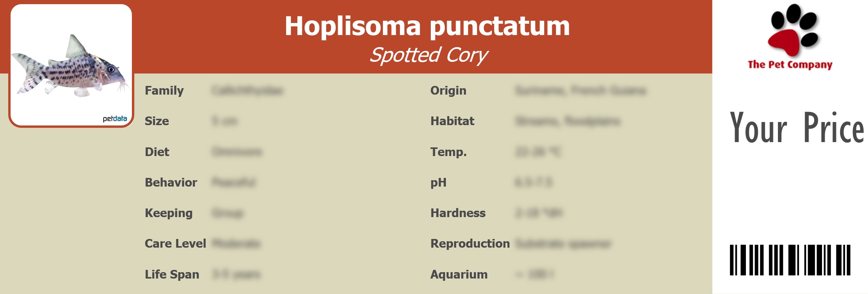Click the Aquarium label
This screenshot has height=294, width=868.
tap(459, 274)
